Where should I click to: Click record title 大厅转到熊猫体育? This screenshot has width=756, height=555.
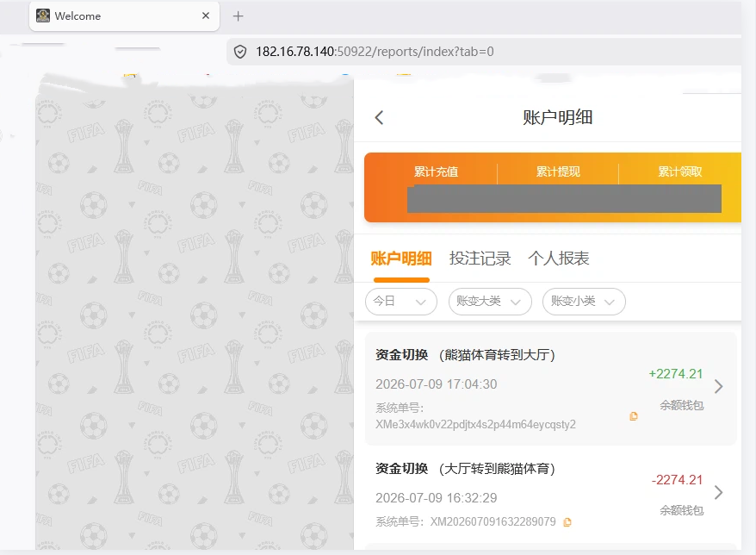tap(497, 469)
